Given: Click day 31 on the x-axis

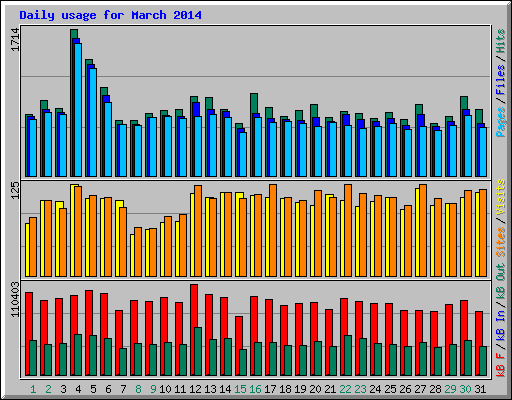Looking at the screenshot, I should 480,389.
